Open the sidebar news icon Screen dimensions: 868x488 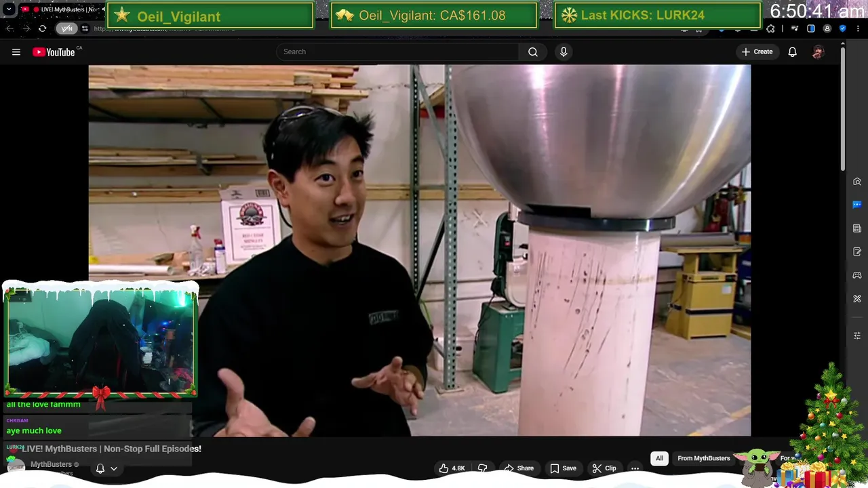pos(857,228)
